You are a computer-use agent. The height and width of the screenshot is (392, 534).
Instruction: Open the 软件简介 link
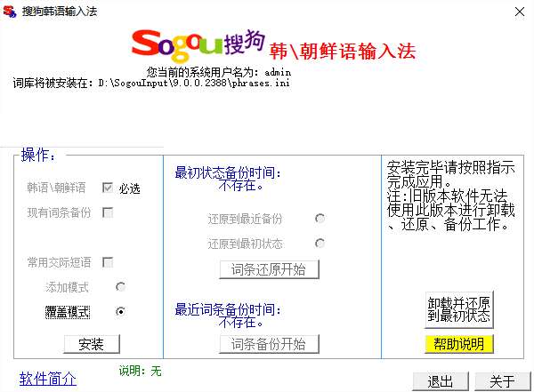(48, 379)
